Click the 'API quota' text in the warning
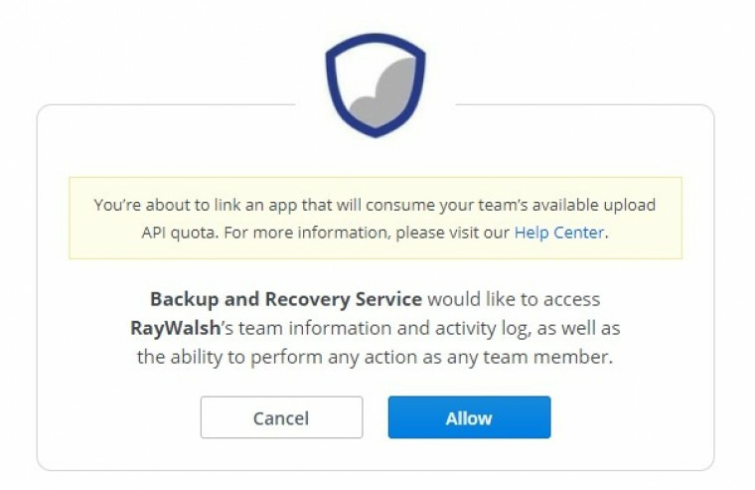The image size is (755, 490). [x=180, y=233]
